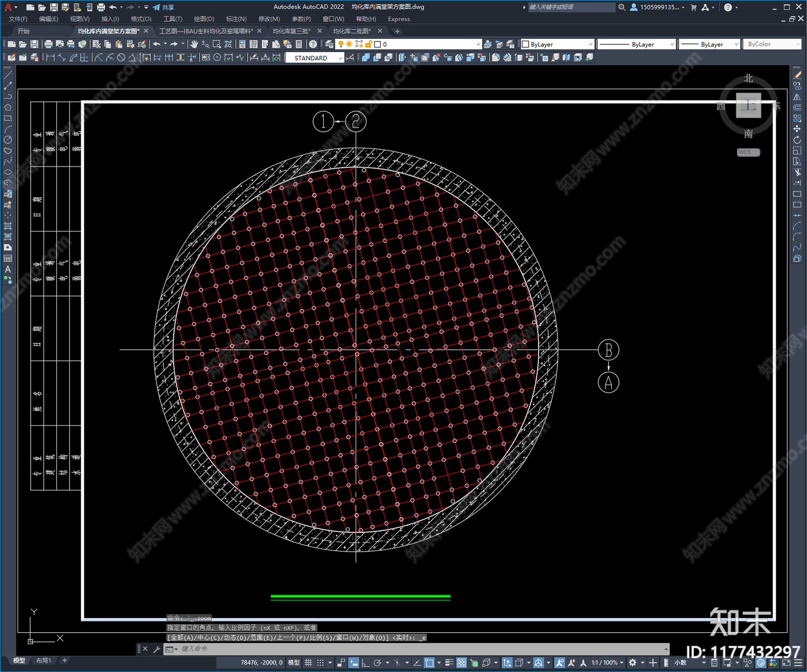Click the 共享 share button
Image resolution: width=807 pixels, height=672 pixels.
[x=164, y=7]
